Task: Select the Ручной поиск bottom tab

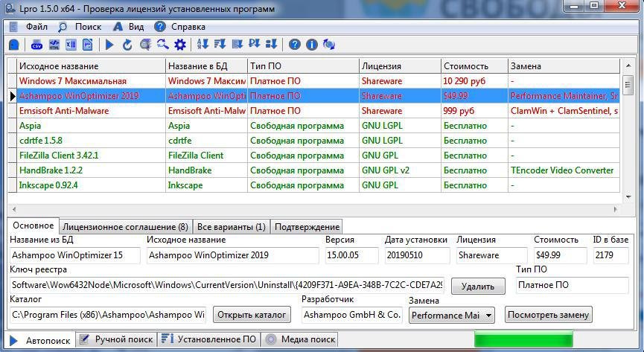Action: (117, 339)
